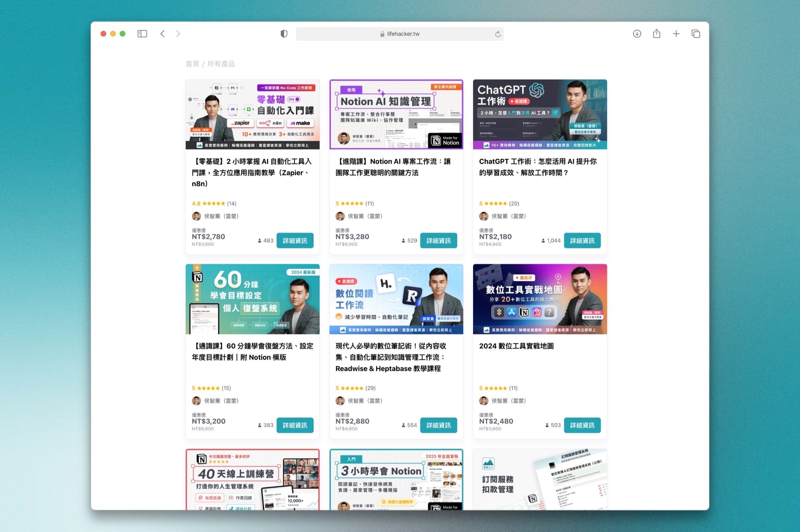This screenshot has height=532, width=800.
Task: Go forward with the right chevron
Action: [x=178, y=34]
